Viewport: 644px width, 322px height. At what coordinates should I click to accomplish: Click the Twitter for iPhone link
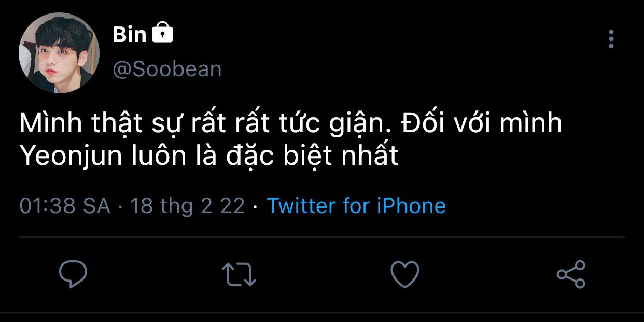click(356, 206)
